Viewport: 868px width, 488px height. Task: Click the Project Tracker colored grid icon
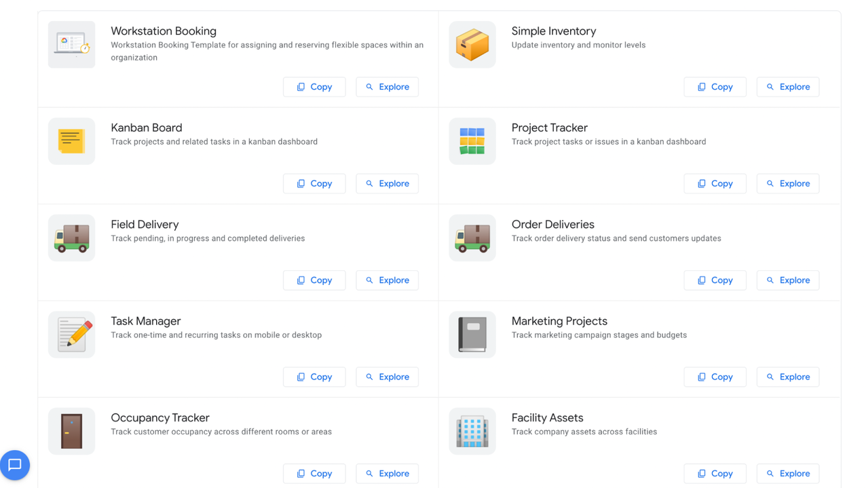472,140
